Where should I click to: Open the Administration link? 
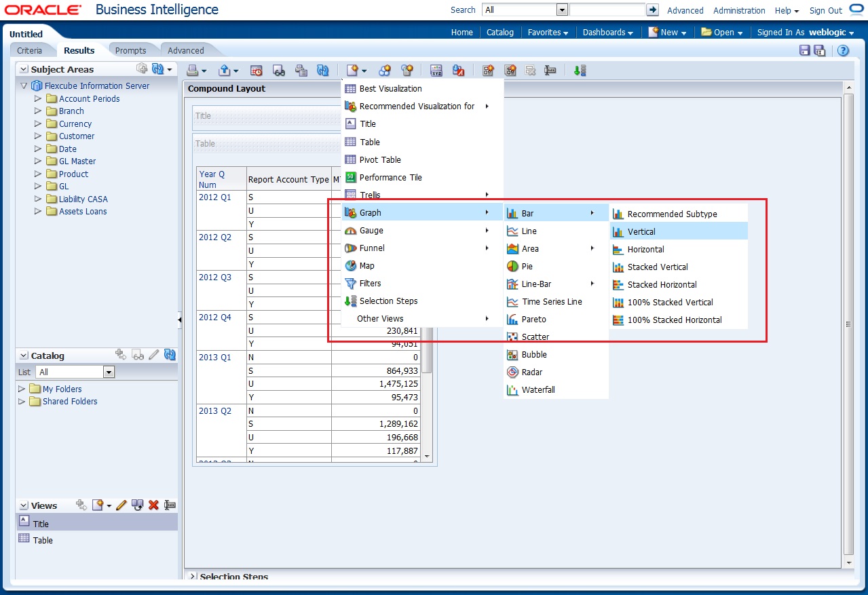[739, 10]
